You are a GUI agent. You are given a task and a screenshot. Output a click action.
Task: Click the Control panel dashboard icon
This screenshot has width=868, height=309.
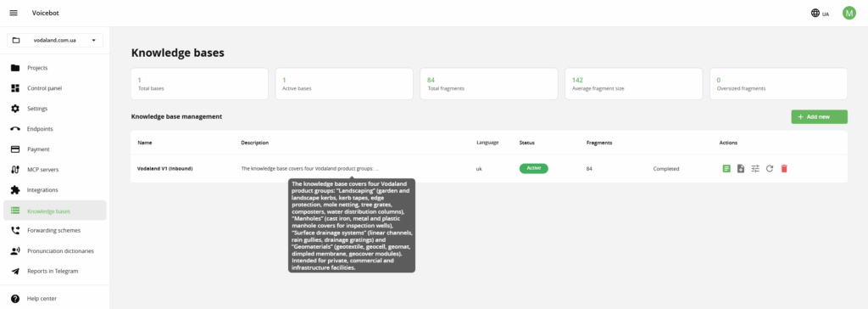click(x=15, y=88)
